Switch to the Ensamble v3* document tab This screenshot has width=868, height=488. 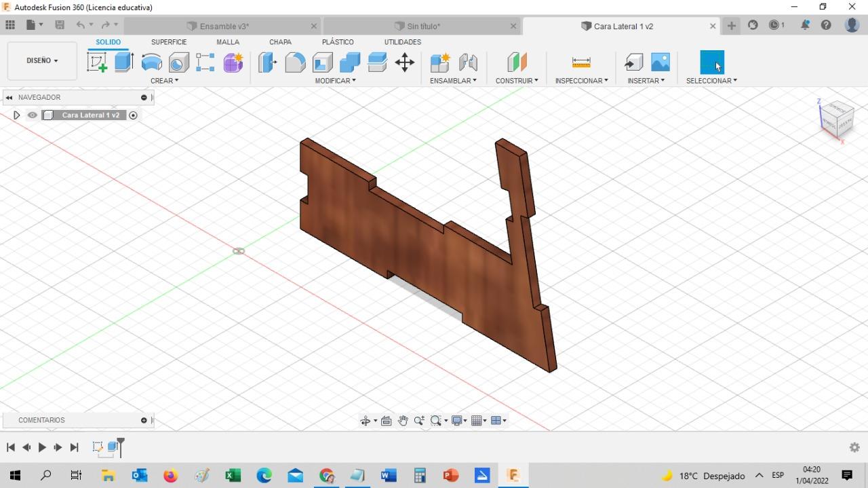pyautogui.click(x=224, y=26)
